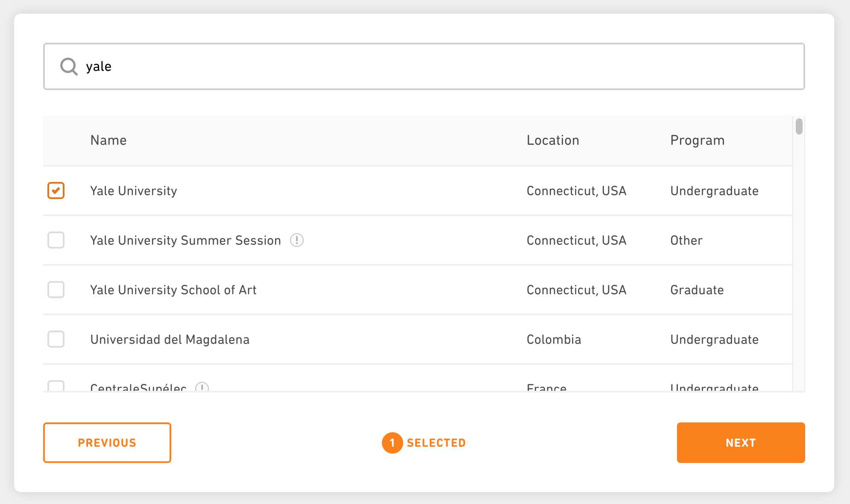Viewport: 850px width, 504px height.
Task: Click the Name column header to sort
Action: pyautogui.click(x=108, y=141)
